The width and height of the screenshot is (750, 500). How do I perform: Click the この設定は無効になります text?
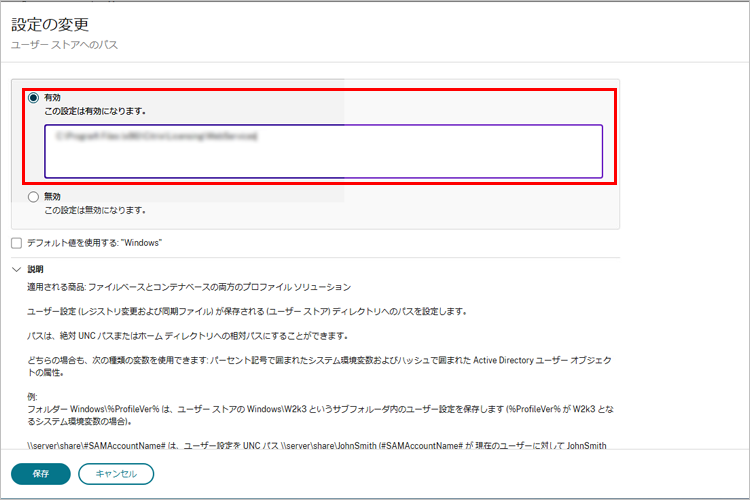(x=96, y=210)
